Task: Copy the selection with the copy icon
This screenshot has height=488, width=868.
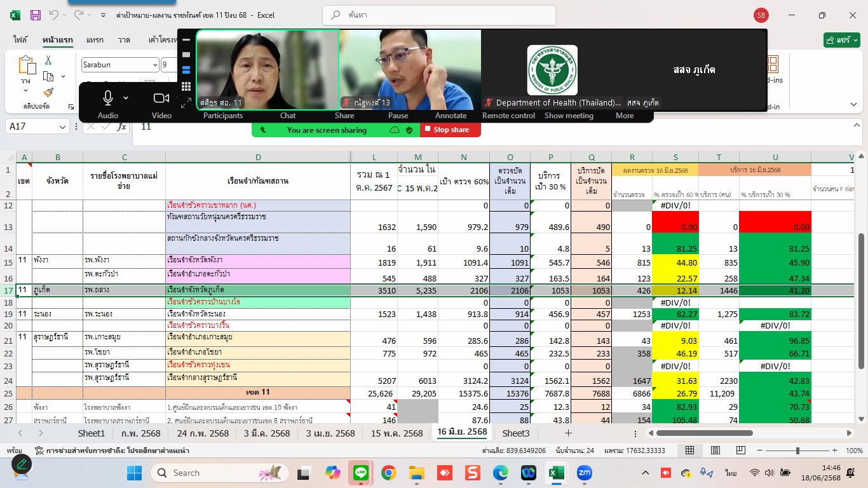Action: point(48,76)
